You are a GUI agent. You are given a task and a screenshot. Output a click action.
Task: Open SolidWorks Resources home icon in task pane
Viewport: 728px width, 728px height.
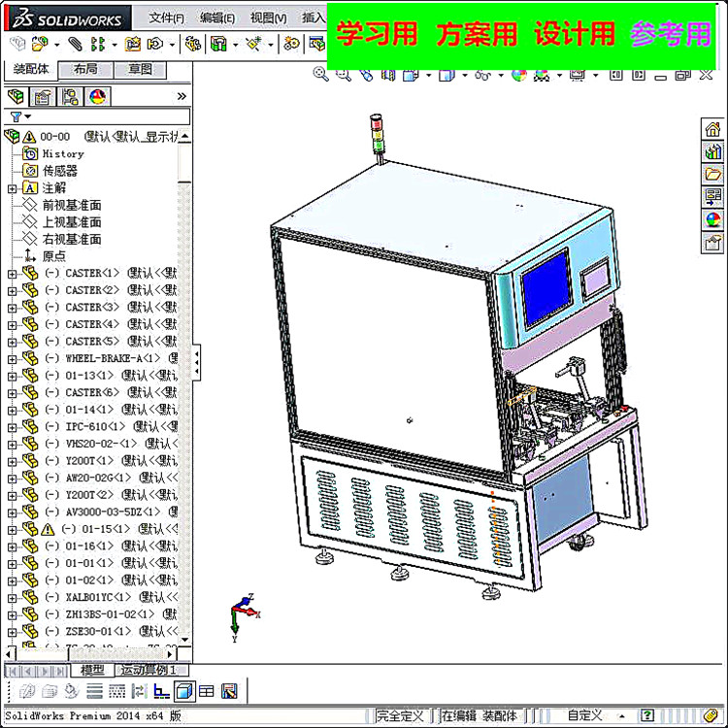(712, 129)
